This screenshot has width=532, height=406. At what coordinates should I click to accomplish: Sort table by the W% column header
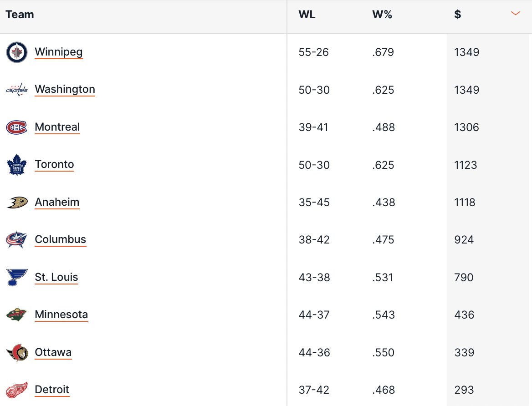tap(382, 15)
